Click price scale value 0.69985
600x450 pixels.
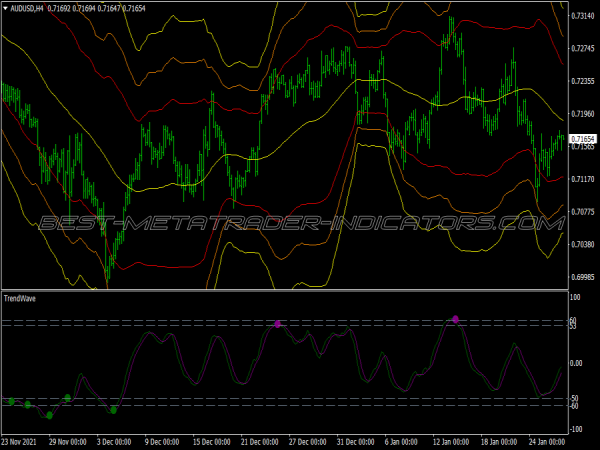[x=583, y=277]
